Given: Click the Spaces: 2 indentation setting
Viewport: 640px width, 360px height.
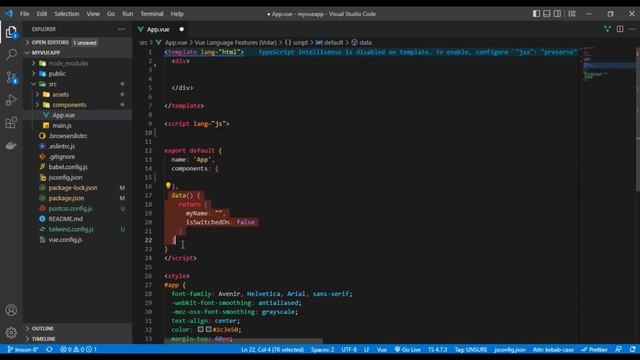Looking at the screenshot, I should [322, 349].
